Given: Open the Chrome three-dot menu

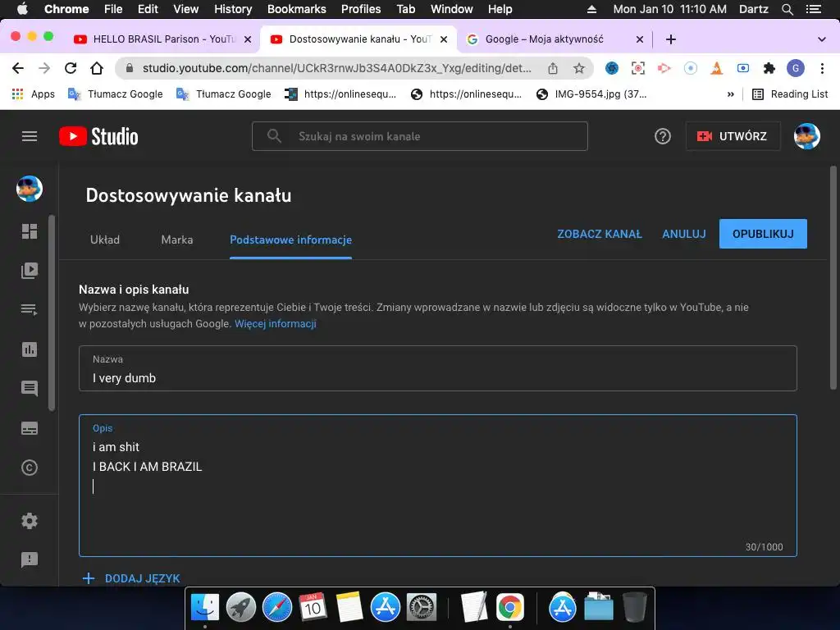Looking at the screenshot, I should (822, 68).
